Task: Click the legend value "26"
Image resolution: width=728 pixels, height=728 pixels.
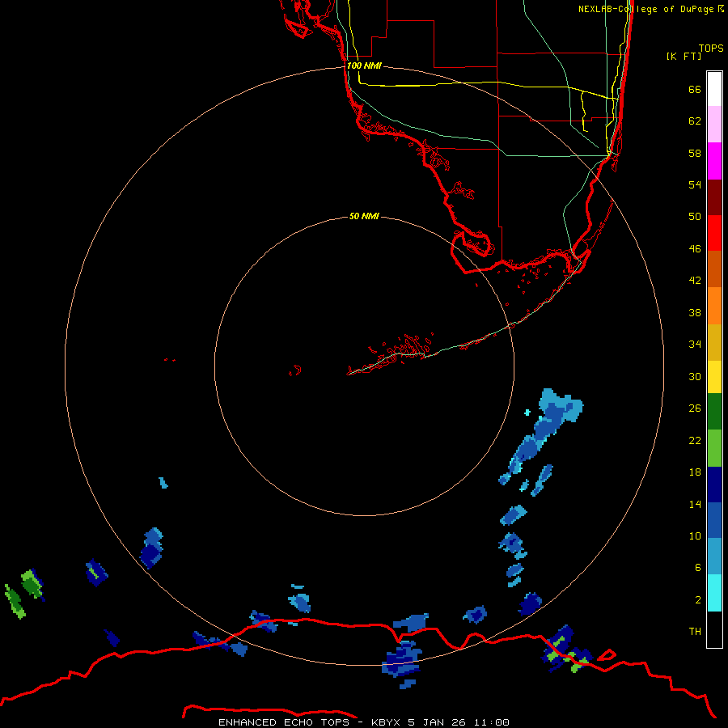Action: (x=695, y=408)
